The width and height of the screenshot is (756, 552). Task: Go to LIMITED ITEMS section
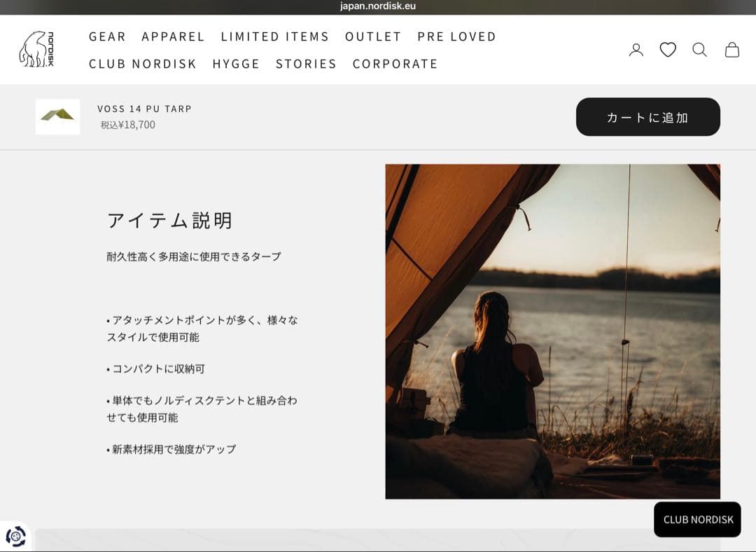tap(275, 36)
